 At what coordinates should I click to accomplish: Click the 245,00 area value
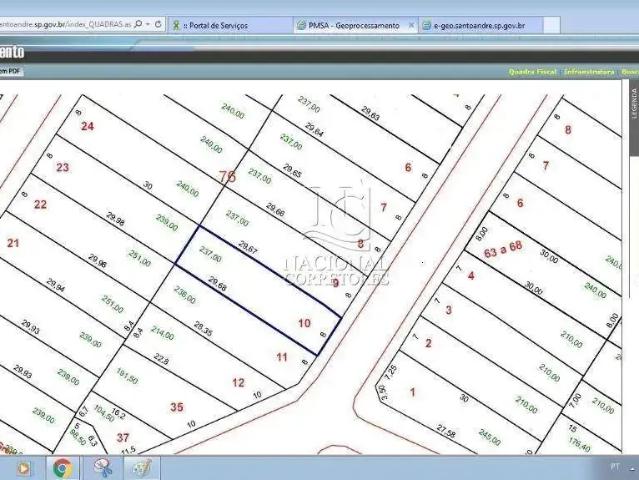489,437
